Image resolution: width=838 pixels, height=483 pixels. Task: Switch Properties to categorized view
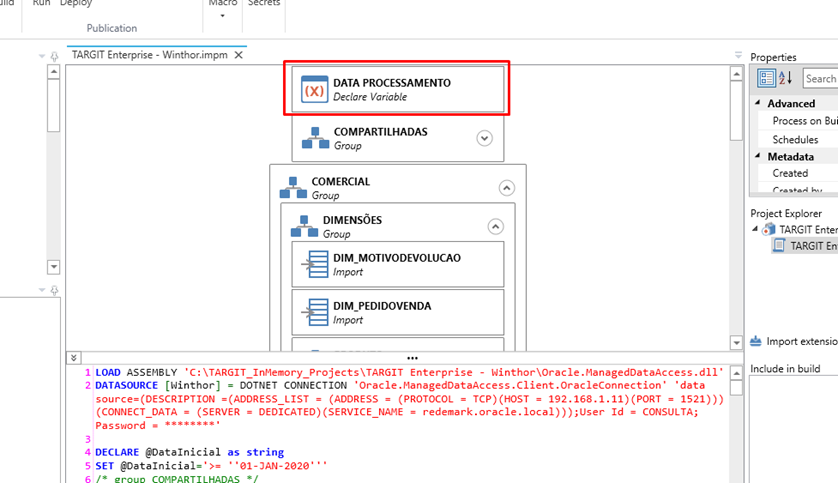[x=766, y=79]
